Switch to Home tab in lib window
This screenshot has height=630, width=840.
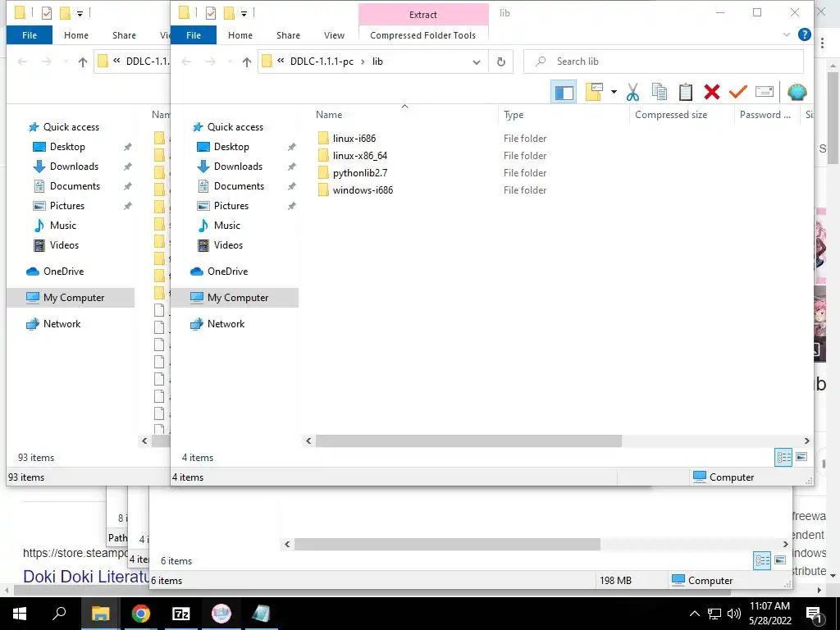pyautogui.click(x=240, y=35)
